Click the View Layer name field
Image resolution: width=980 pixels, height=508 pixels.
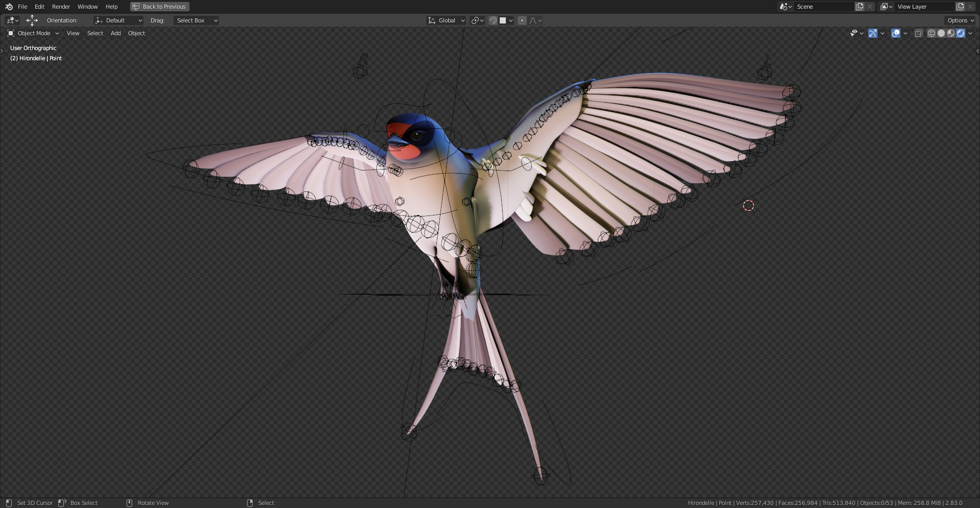point(924,7)
